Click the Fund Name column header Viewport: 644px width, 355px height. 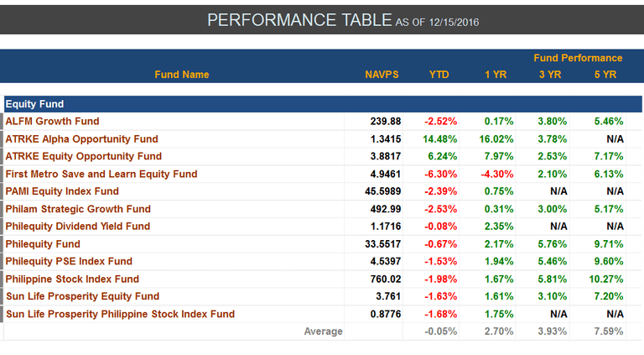point(182,75)
